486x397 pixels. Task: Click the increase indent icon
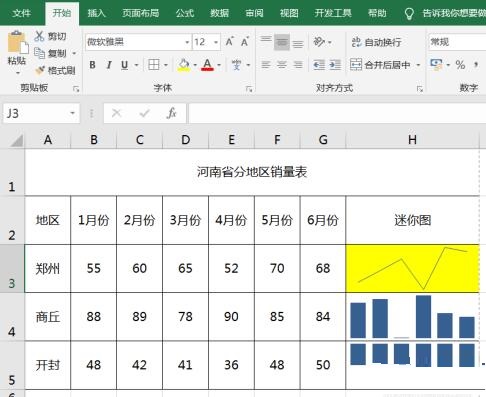335,65
